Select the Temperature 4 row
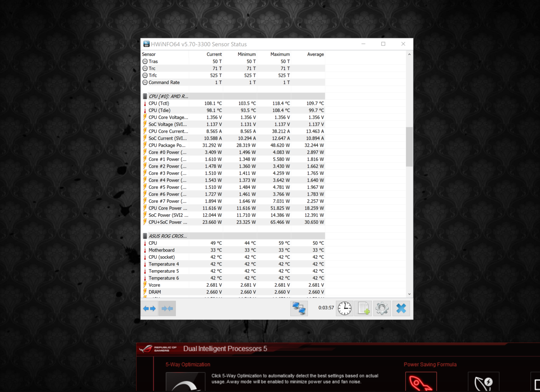The width and height of the screenshot is (540, 392). tap(233, 264)
